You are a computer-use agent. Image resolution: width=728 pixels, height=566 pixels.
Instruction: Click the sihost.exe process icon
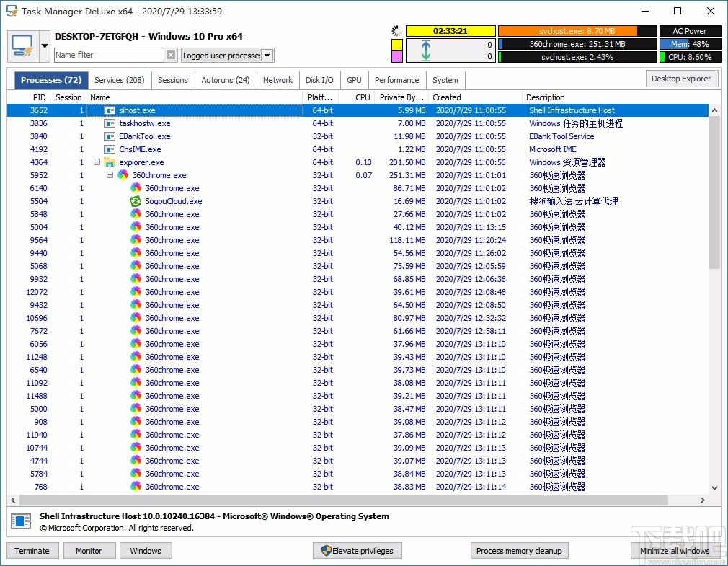click(x=110, y=110)
